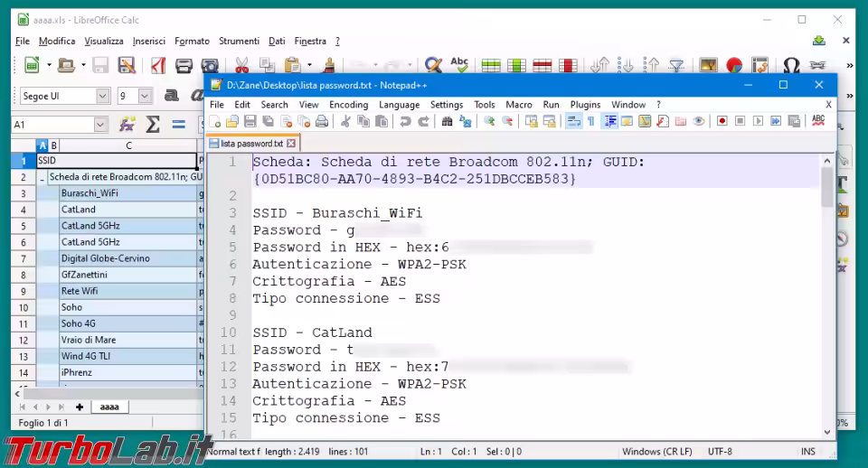Open the Encoding menu in Notepad++

tap(348, 105)
